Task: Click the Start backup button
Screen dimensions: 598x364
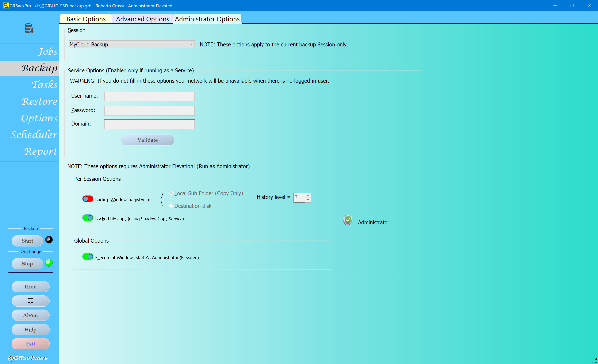Action: pyautogui.click(x=27, y=241)
